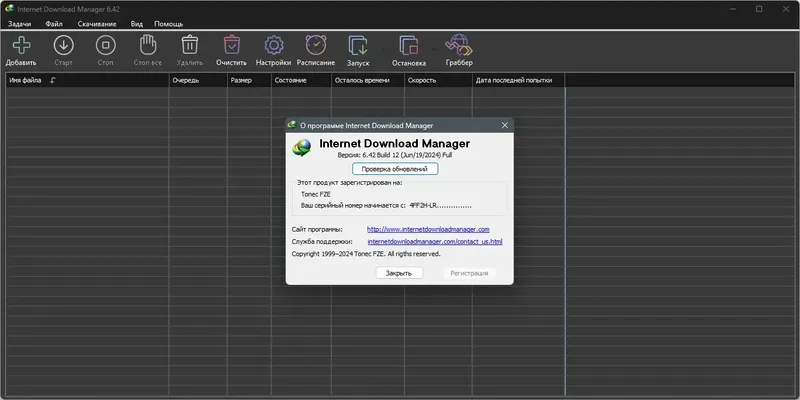800x400 pixels.
Task: Open Настройки gear icon
Action: click(x=273, y=45)
